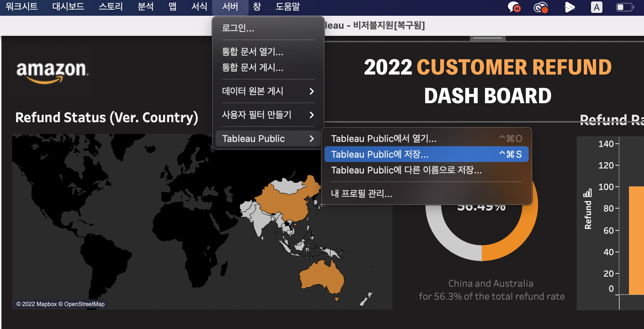Choose Tableau Public에 다른 이름으로 저장...
This screenshot has width=644, height=329.
(426, 170)
